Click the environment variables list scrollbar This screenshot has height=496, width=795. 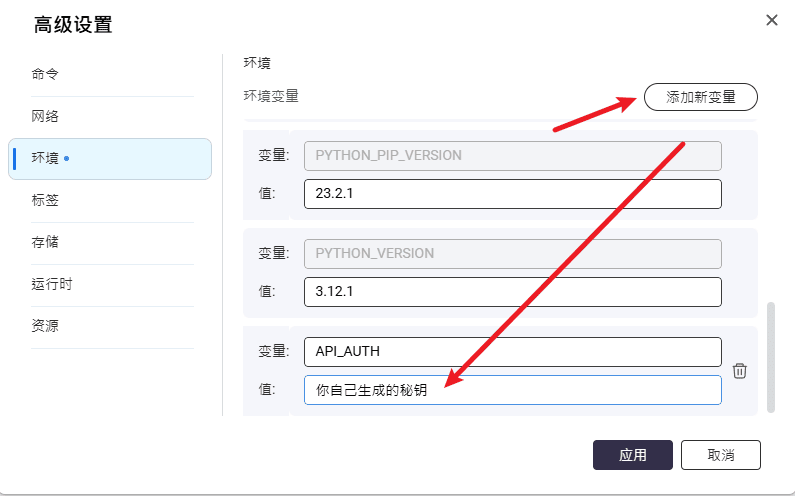[x=769, y=356]
